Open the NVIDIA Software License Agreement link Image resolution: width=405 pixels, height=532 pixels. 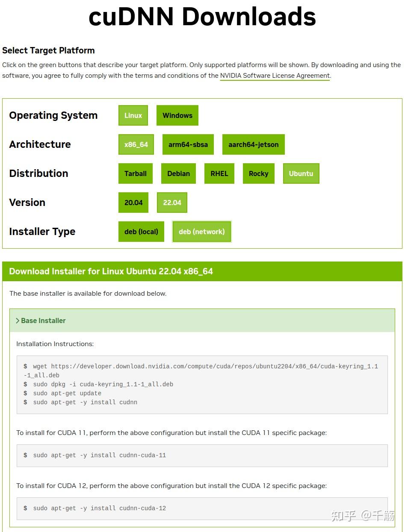pos(274,76)
